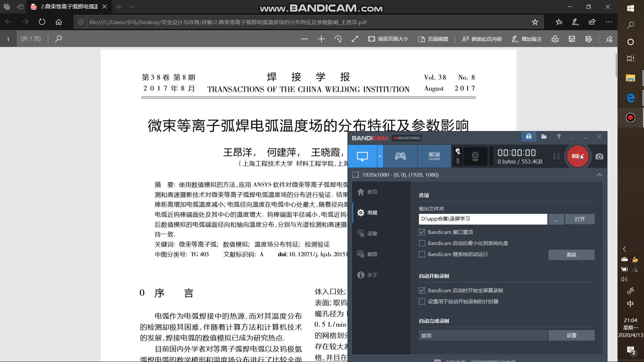This screenshot has height=362, width=644.
Task: Open Windows notification center
Action: click(x=631, y=351)
